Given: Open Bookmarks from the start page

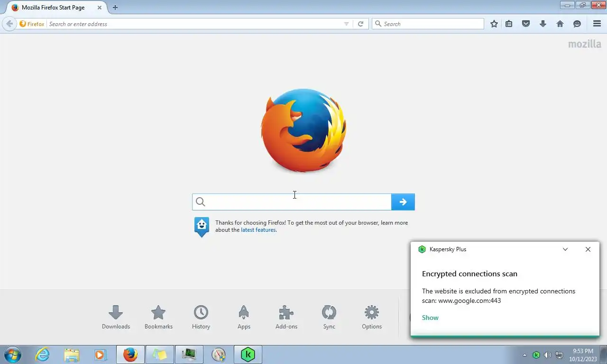Looking at the screenshot, I should 158,317.
